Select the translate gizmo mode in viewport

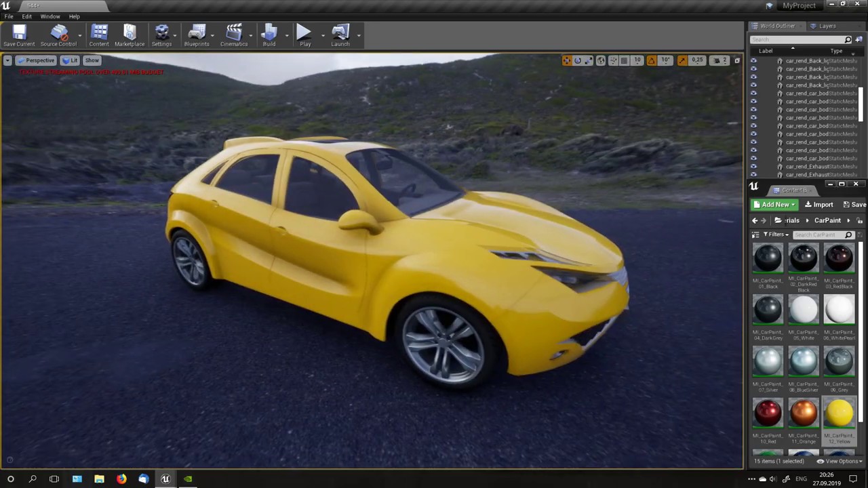tap(566, 60)
